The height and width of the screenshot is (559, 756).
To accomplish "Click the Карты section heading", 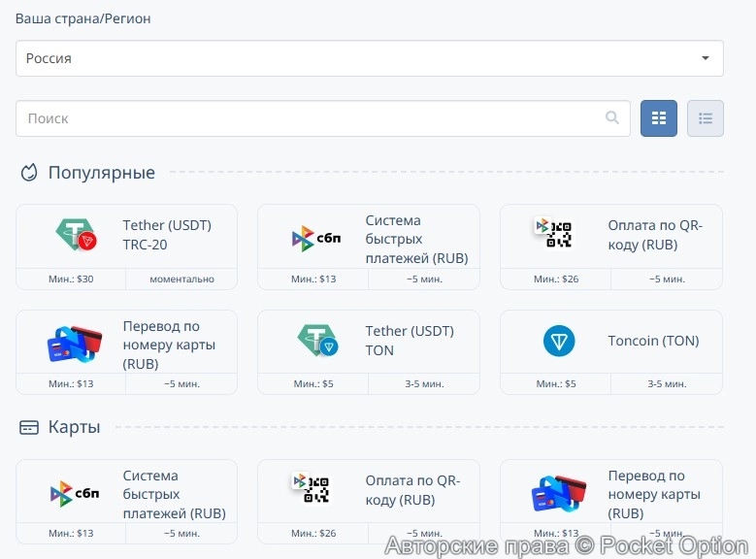I will click(x=75, y=427).
